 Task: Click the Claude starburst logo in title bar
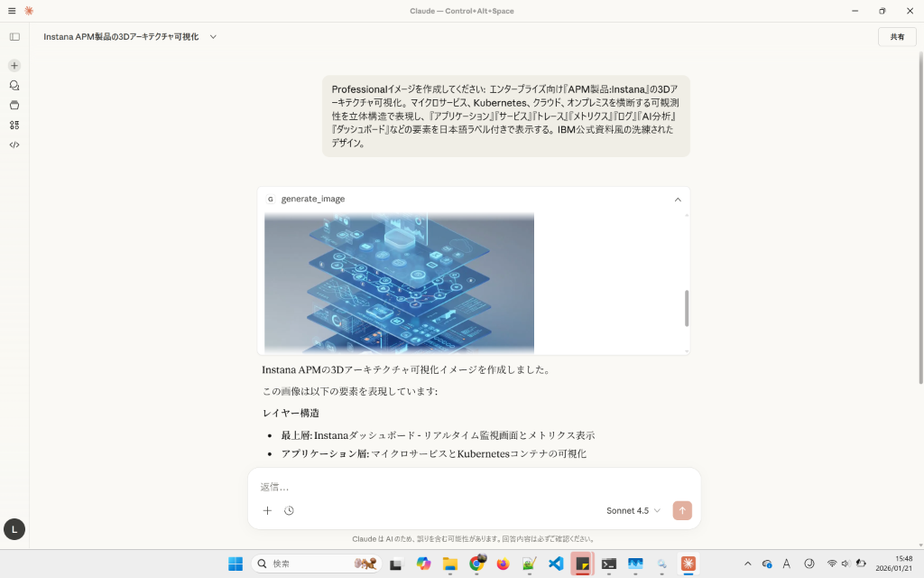(29, 11)
